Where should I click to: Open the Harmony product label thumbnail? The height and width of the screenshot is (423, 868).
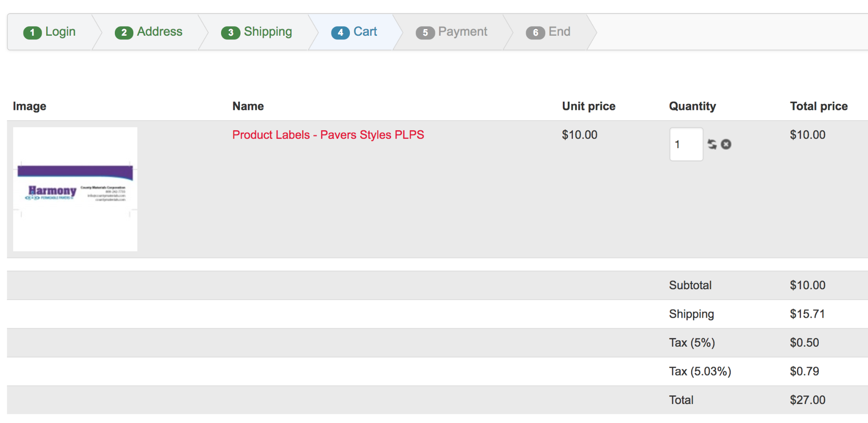(x=75, y=189)
